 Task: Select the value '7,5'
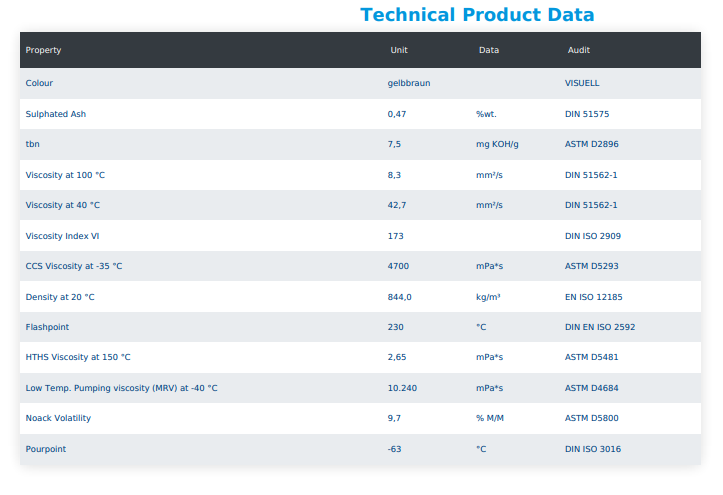[394, 144]
